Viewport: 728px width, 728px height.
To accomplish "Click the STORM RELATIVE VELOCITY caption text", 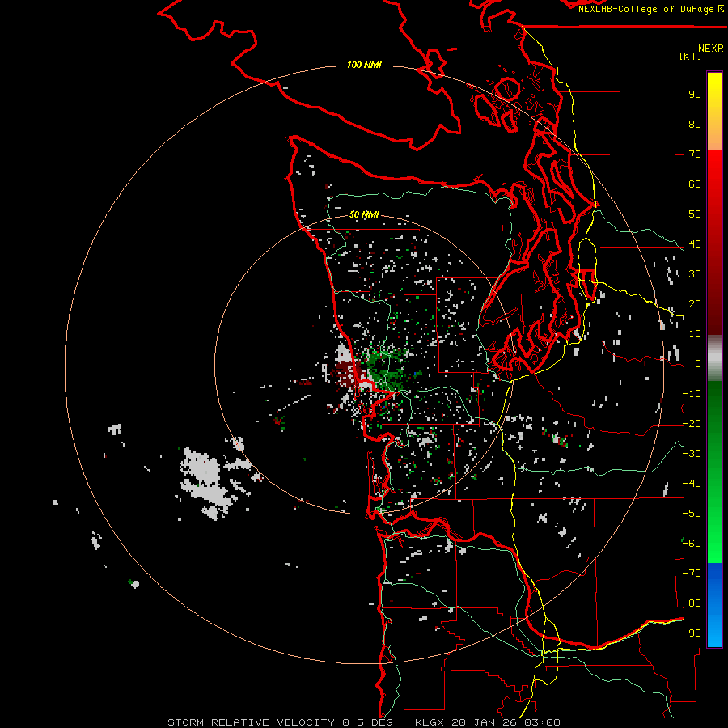I will click(251, 722).
